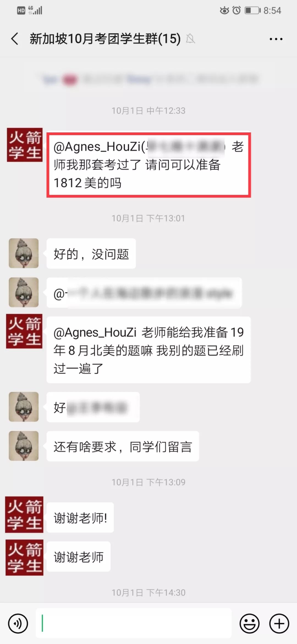Click the message text input field

point(134,623)
